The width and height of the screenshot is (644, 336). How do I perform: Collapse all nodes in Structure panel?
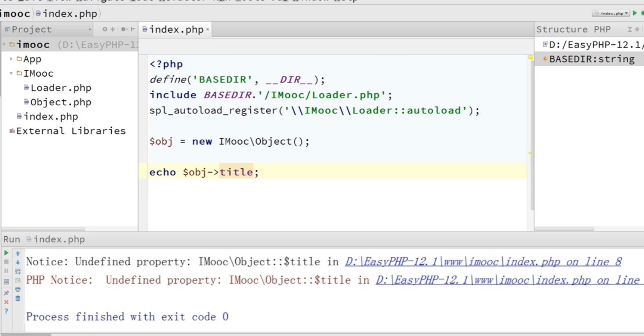click(637, 29)
